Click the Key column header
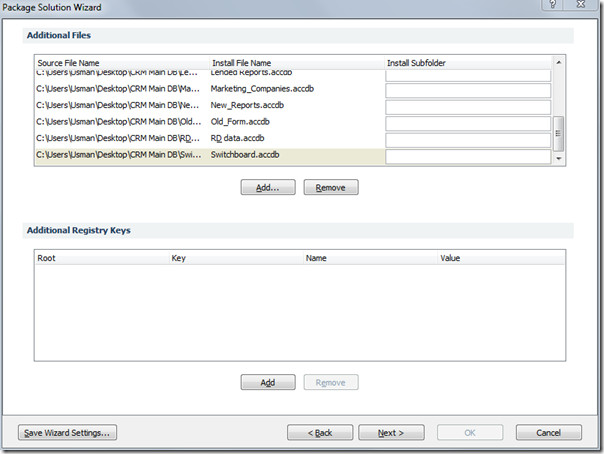The width and height of the screenshot is (604, 454). 237,258
